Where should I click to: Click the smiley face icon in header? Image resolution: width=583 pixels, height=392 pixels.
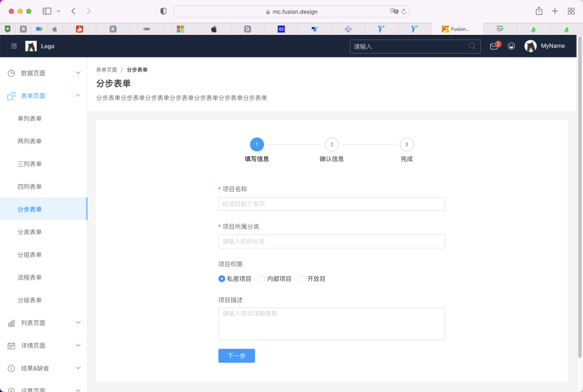click(511, 45)
